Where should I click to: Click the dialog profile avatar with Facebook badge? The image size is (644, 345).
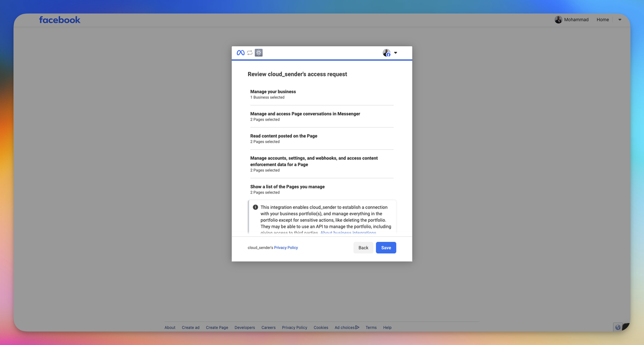pos(386,53)
